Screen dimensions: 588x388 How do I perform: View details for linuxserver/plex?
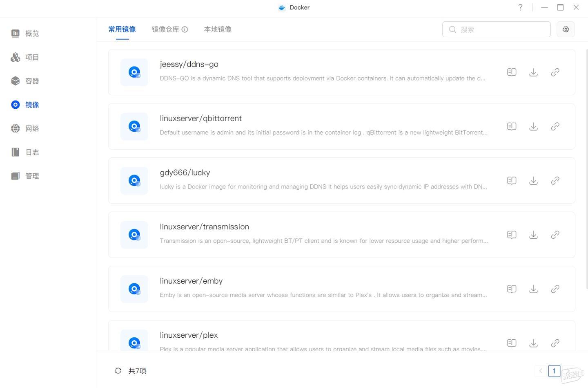512,343
